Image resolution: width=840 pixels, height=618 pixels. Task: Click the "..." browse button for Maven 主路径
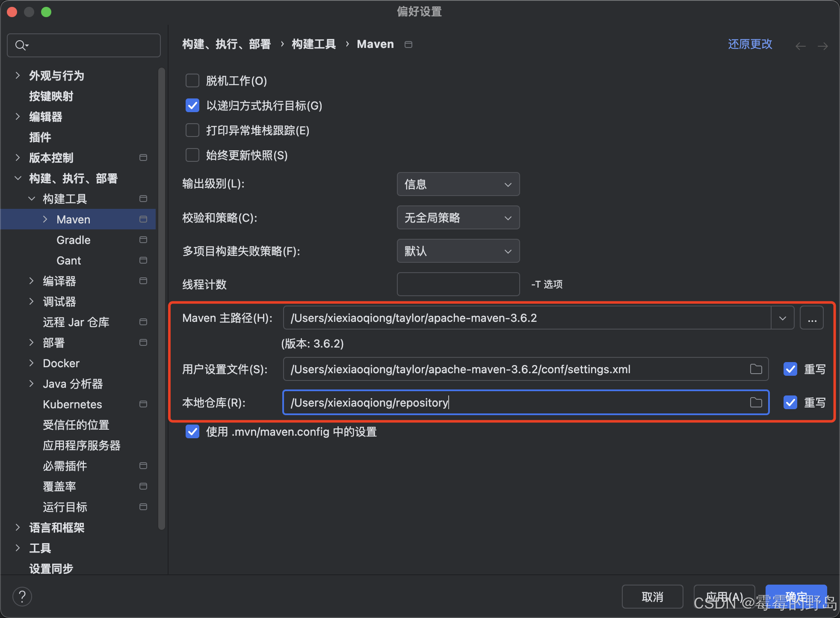coord(812,318)
